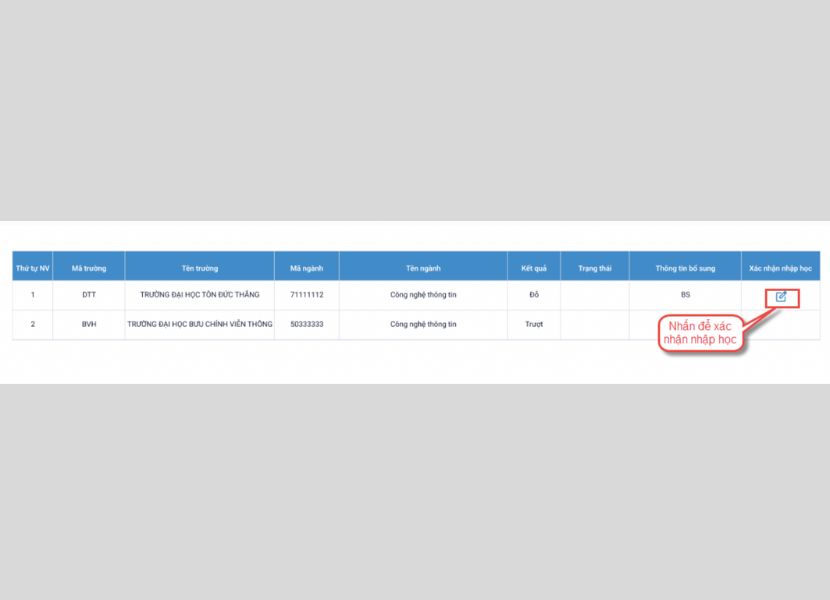Screen dimensions: 830x600
Task: Click the 'BS' supplementary info cell
Action: point(685,295)
